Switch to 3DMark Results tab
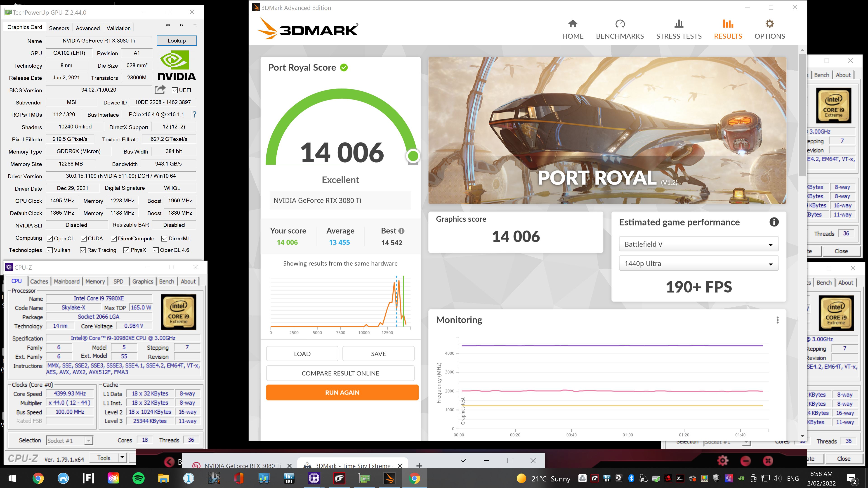This screenshot has height=488, width=868. 728,30
